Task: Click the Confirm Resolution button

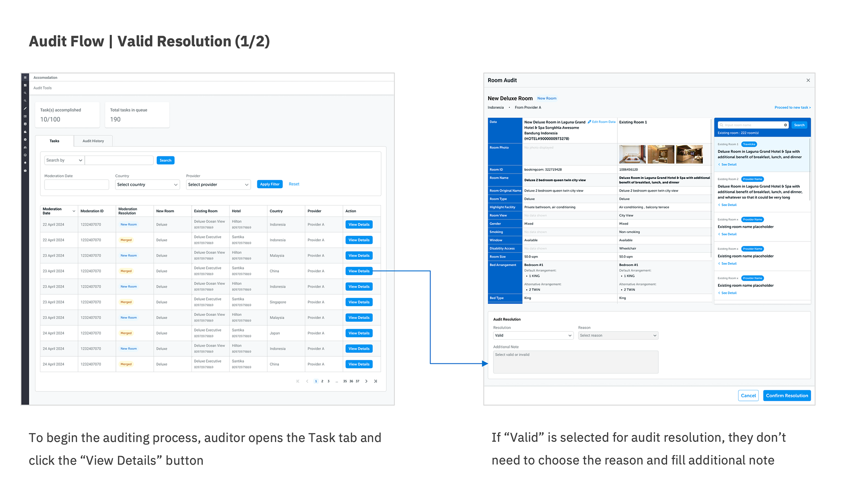Action: click(x=787, y=396)
